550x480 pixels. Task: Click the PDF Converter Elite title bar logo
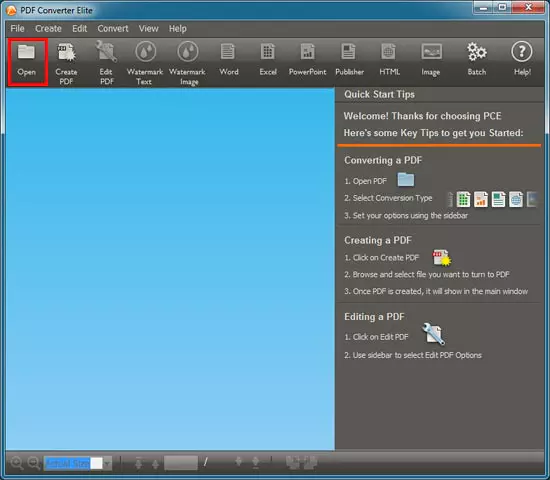(x=12, y=11)
